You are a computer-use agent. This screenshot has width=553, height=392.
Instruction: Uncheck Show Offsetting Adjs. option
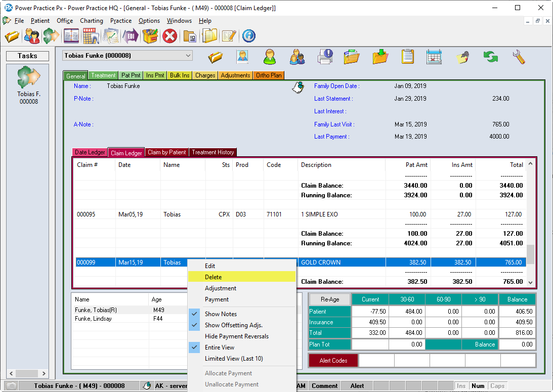pyautogui.click(x=233, y=325)
